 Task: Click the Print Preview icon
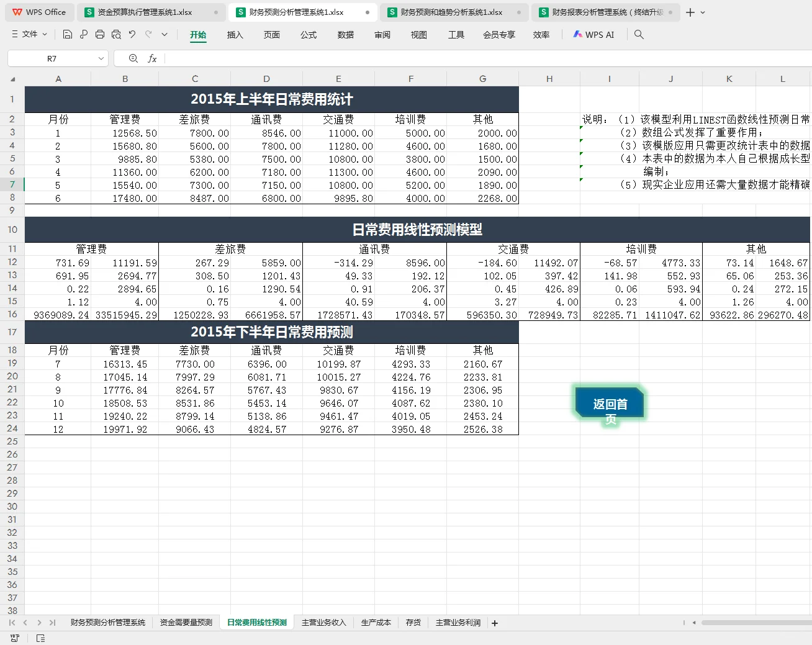[116, 34]
